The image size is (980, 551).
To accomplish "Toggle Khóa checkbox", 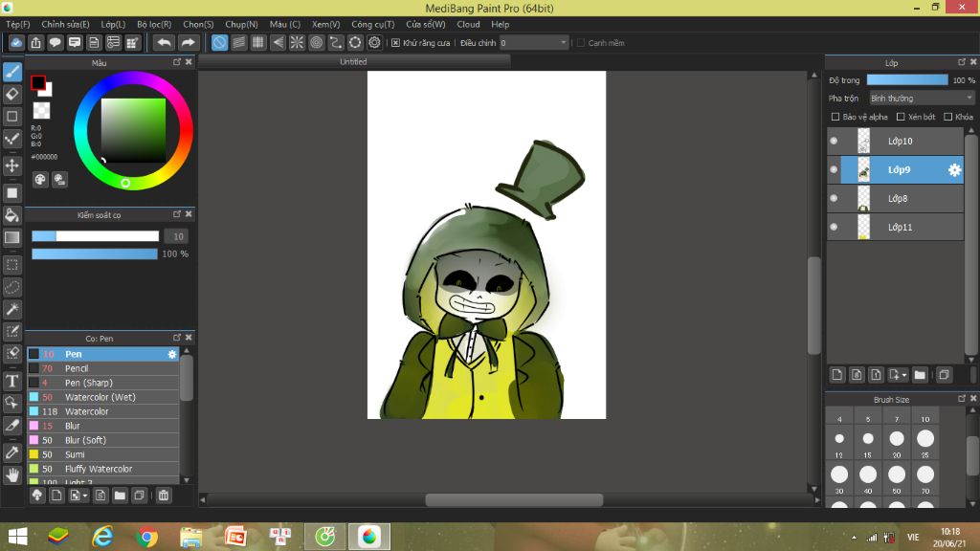I will pos(948,117).
